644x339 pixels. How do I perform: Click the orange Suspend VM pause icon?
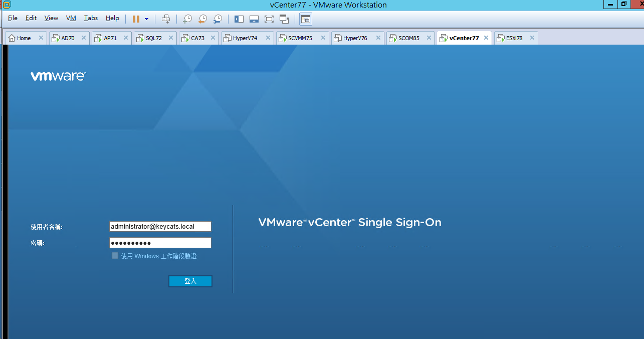[x=136, y=19]
